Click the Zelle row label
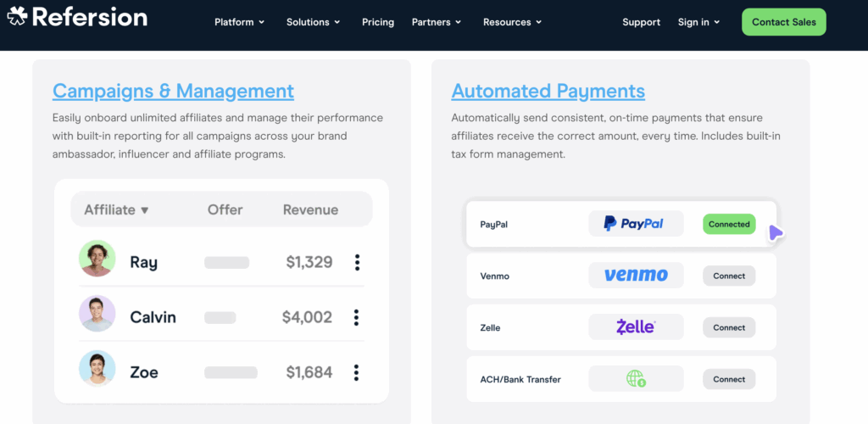 pos(490,327)
